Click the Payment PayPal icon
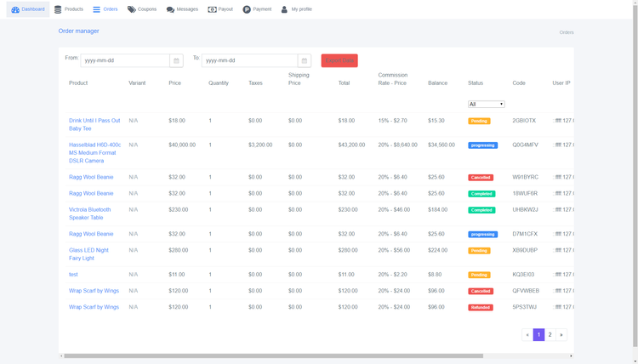638x364 pixels. pos(247,9)
